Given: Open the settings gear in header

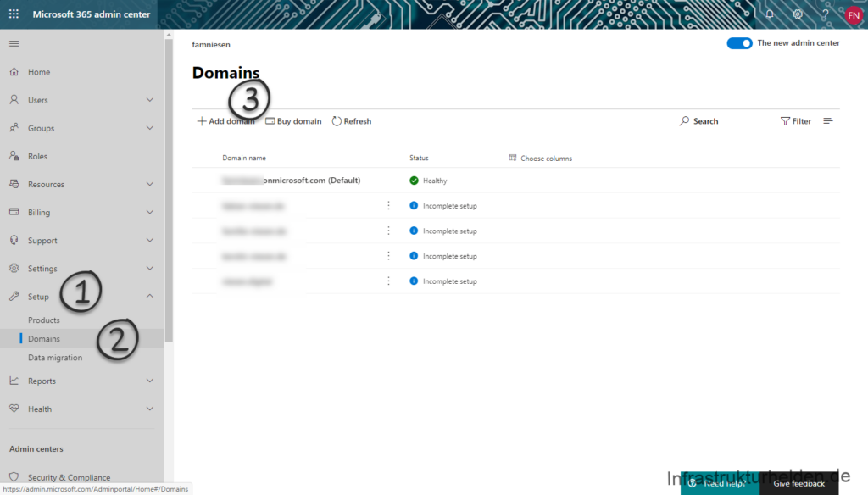Looking at the screenshot, I should [x=798, y=14].
